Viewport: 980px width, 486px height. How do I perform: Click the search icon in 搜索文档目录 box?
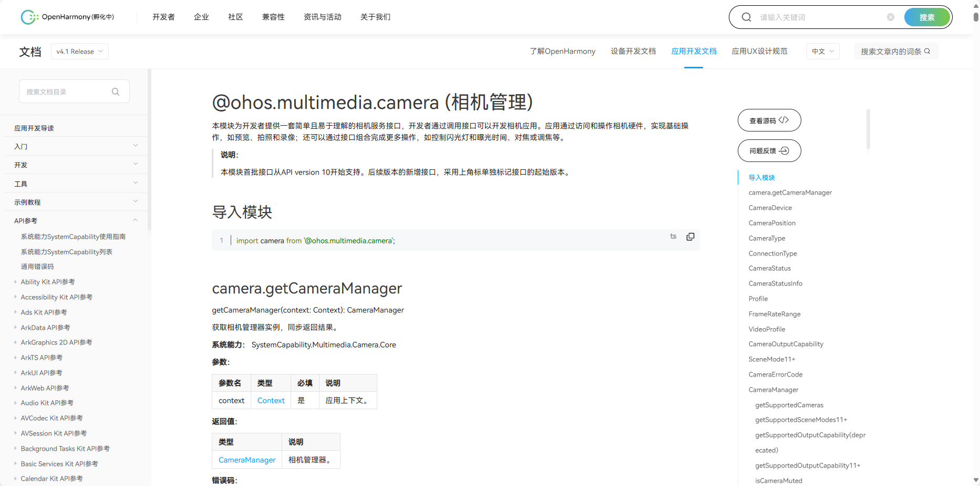(116, 92)
